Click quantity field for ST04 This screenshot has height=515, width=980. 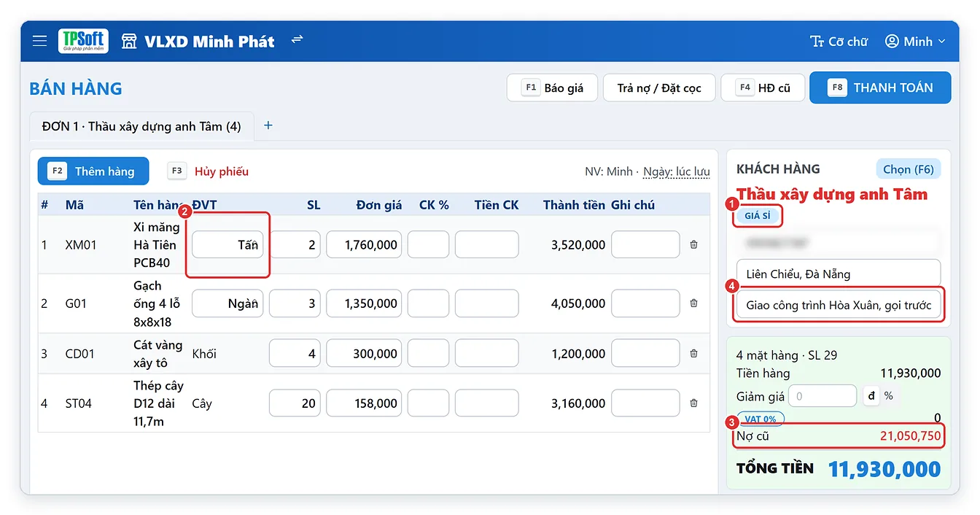click(295, 403)
